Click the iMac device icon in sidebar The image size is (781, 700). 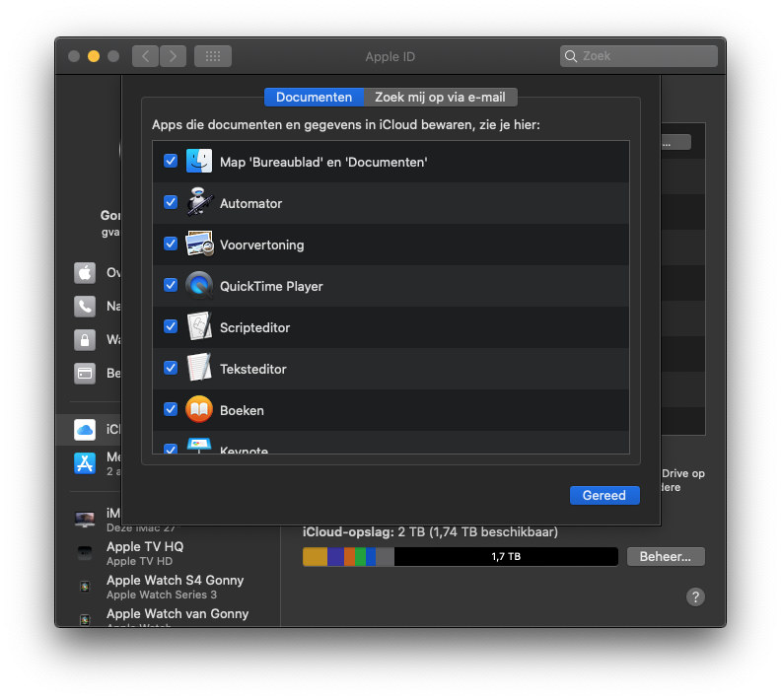pos(85,520)
